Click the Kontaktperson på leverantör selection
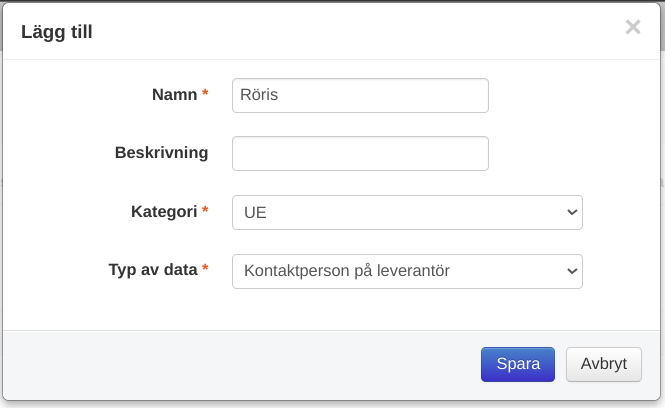The height and width of the screenshot is (408, 665). pyautogui.click(x=344, y=270)
